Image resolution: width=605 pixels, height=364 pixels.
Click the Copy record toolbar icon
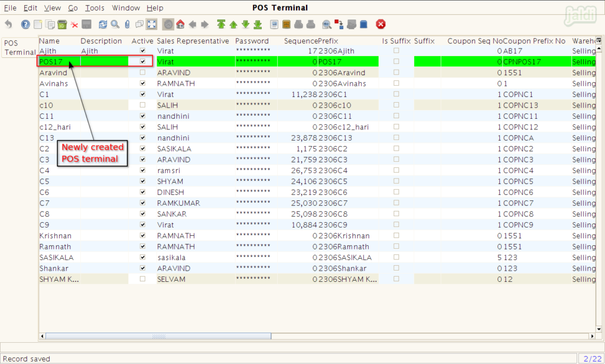pos(50,24)
